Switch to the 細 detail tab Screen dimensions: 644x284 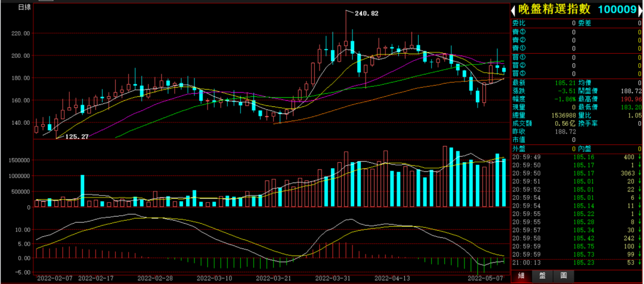[521, 276]
